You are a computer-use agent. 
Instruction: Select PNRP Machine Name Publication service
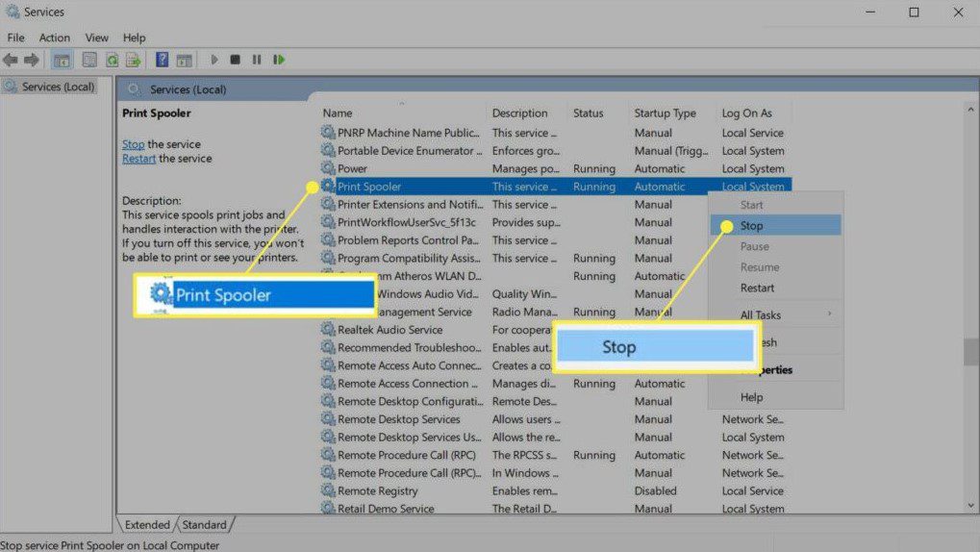556,133
